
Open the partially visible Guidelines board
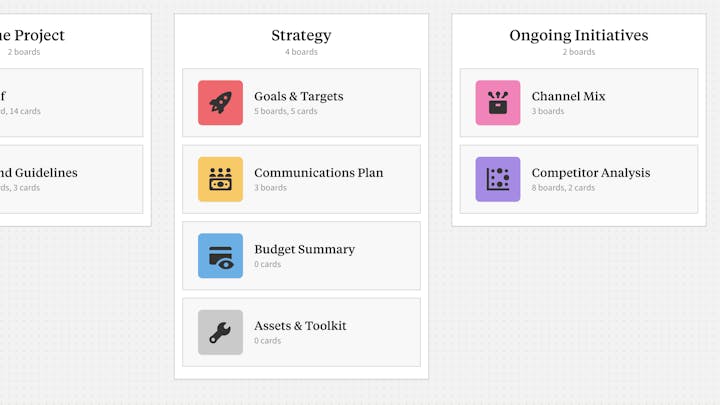point(71,179)
